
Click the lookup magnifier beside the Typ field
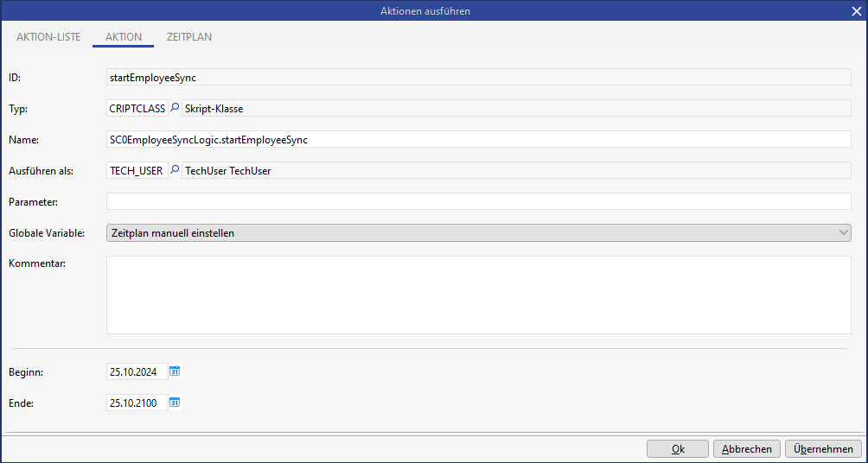pyautogui.click(x=174, y=109)
